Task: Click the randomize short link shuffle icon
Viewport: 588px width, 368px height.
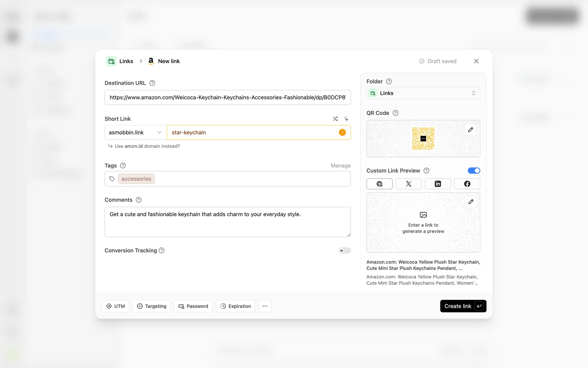Action: click(x=335, y=119)
